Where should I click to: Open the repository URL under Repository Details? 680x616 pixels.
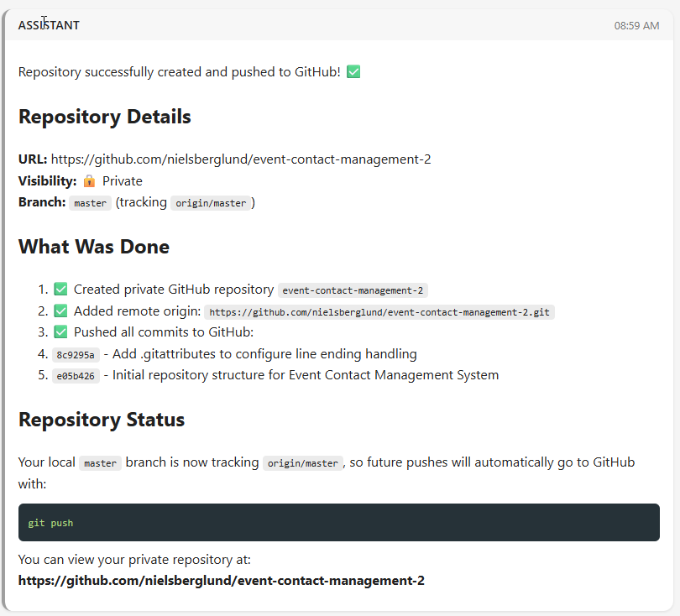(x=241, y=159)
